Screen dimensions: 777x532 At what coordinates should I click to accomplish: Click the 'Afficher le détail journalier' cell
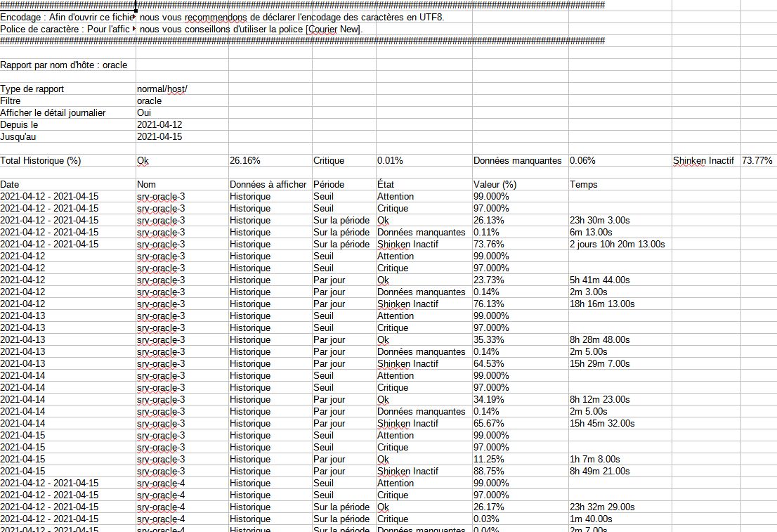[53, 113]
